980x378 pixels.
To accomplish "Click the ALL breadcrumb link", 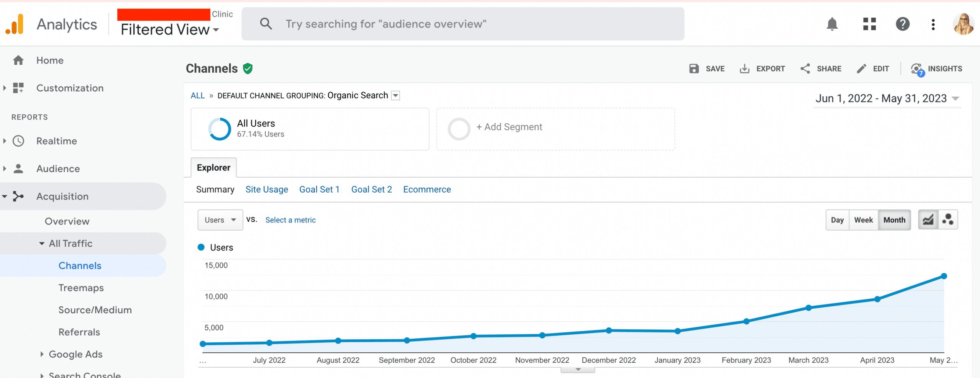I will pyautogui.click(x=198, y=95).
